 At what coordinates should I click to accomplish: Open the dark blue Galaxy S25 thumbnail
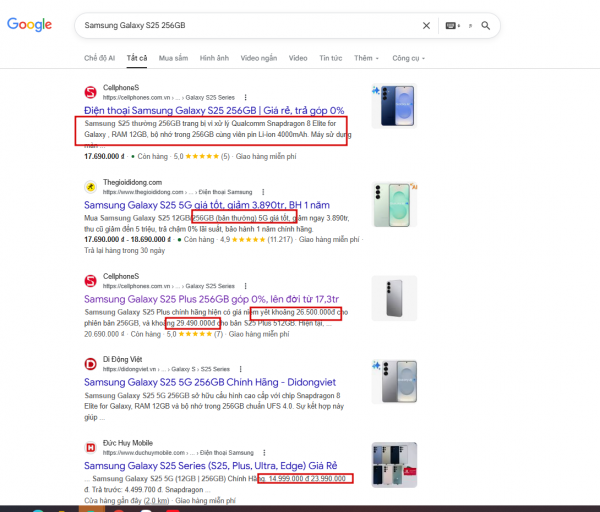(x=394, y=106)
